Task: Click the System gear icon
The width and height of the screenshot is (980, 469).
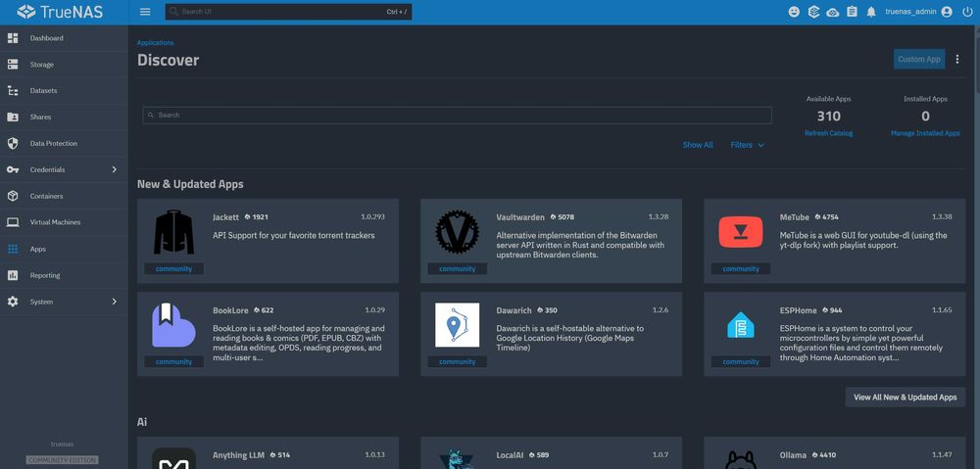Action: click(13, 302)
